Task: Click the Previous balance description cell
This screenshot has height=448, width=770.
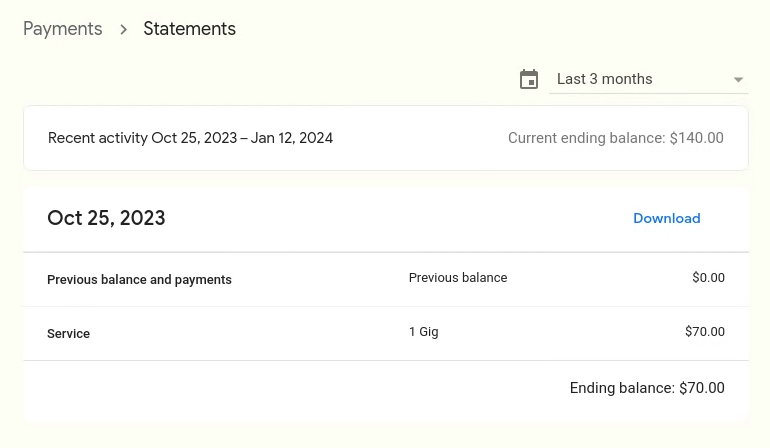Action: coord(457,278)
